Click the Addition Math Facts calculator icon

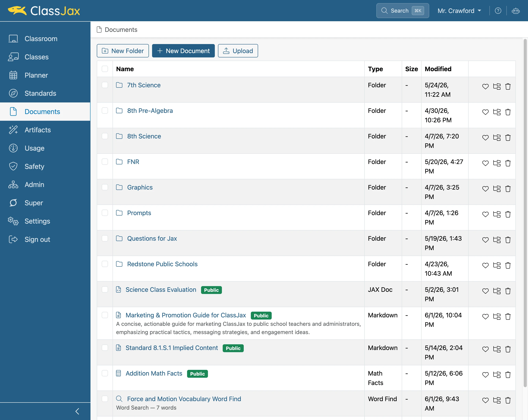(119, 373)
